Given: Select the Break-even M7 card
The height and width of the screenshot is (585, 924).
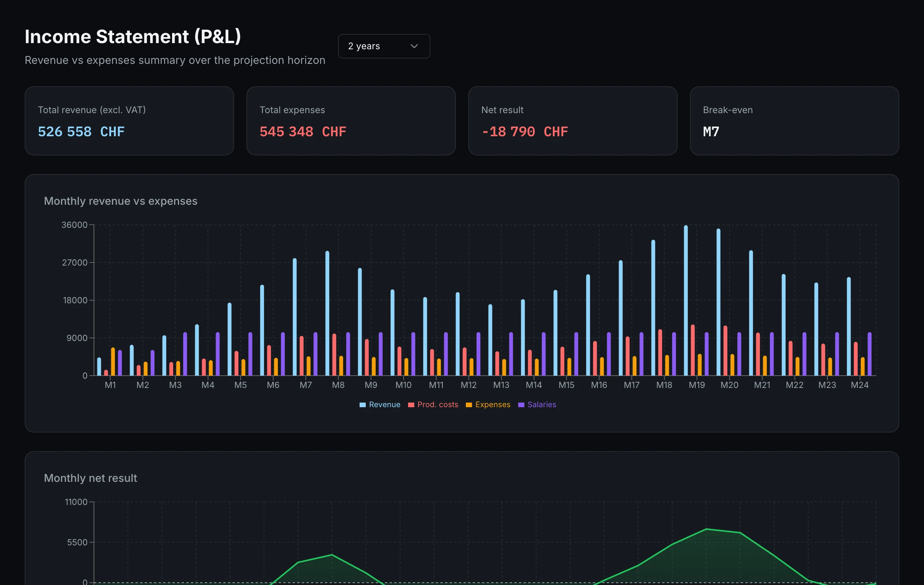Looking at the screenshot, I should (x=795, y=121).
